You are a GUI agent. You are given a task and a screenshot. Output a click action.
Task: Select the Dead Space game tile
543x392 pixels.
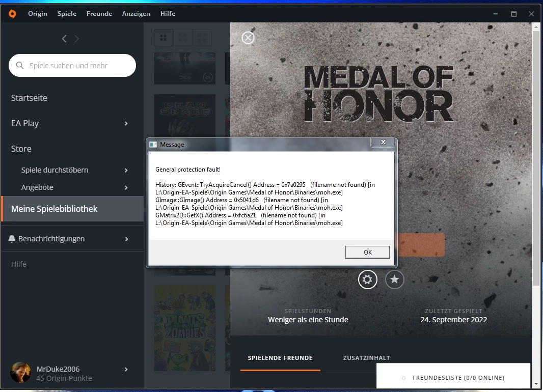(185, 116)
